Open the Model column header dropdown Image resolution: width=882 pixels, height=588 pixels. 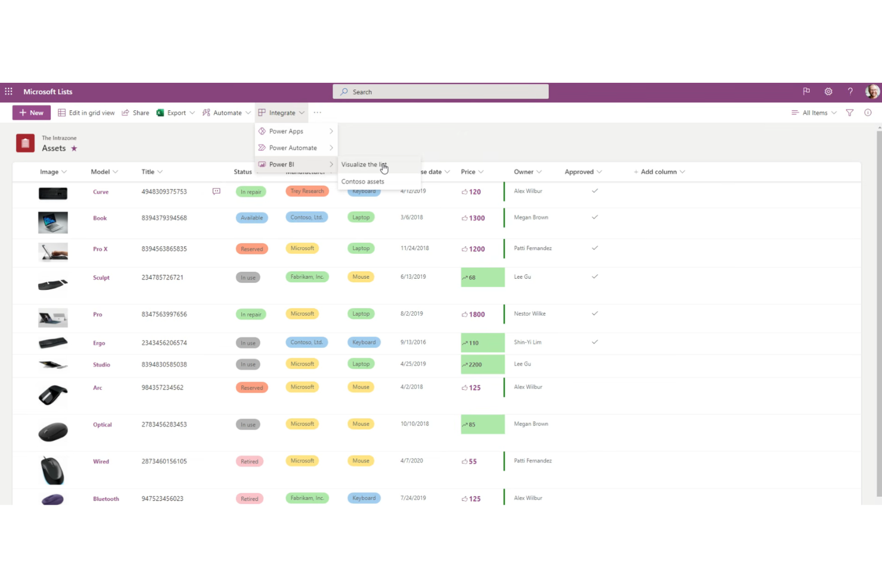coord(104,172)
